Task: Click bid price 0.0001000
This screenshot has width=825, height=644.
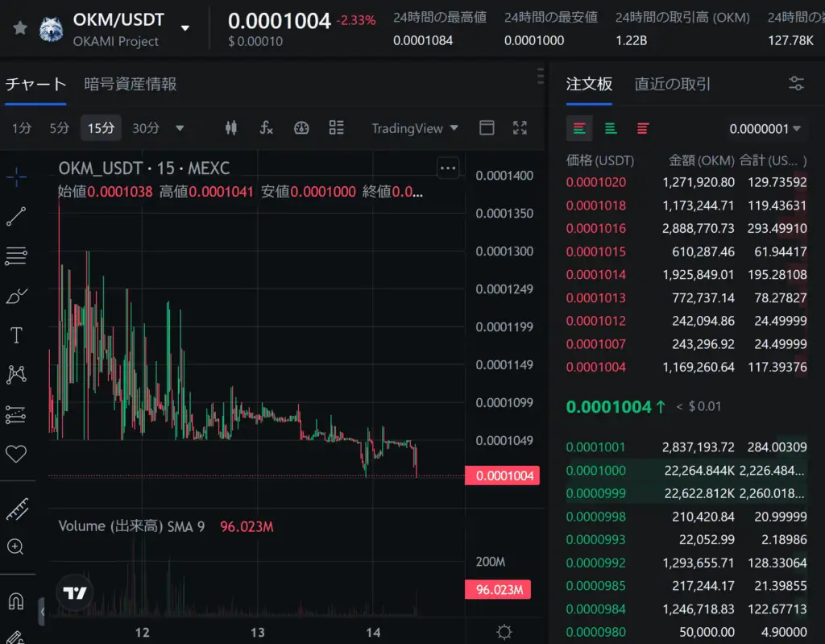Action: pos(595,470)
